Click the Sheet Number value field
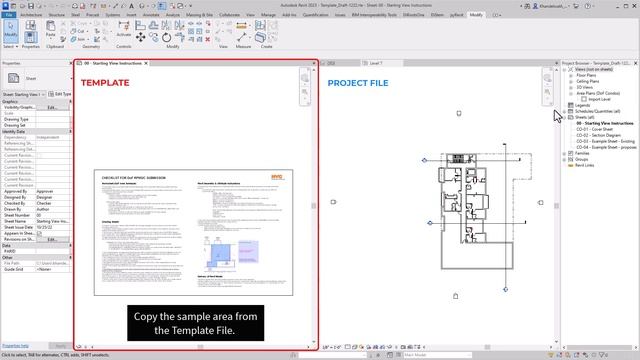The image size is (640, 360). [x=52, y=215]
